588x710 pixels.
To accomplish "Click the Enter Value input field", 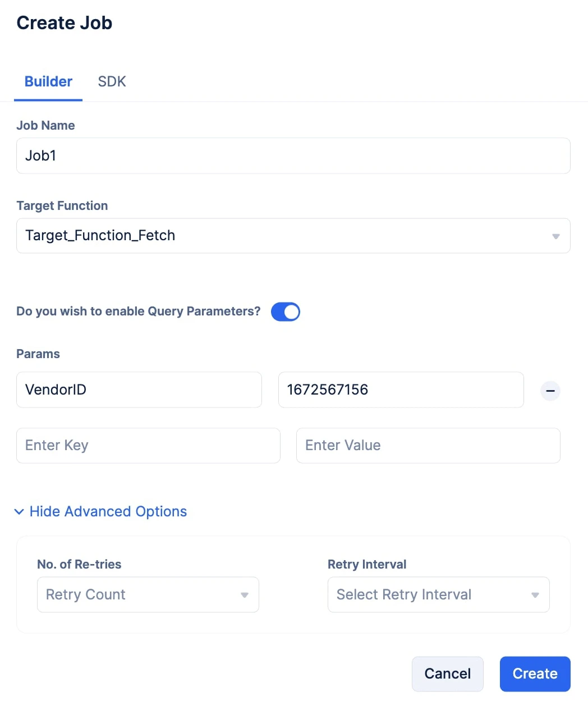I will (x=428, y=446).
